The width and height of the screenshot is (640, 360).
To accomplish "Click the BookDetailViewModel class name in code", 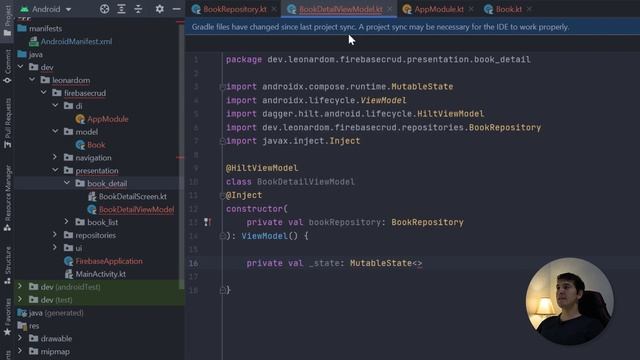I will tap(306, 182).
